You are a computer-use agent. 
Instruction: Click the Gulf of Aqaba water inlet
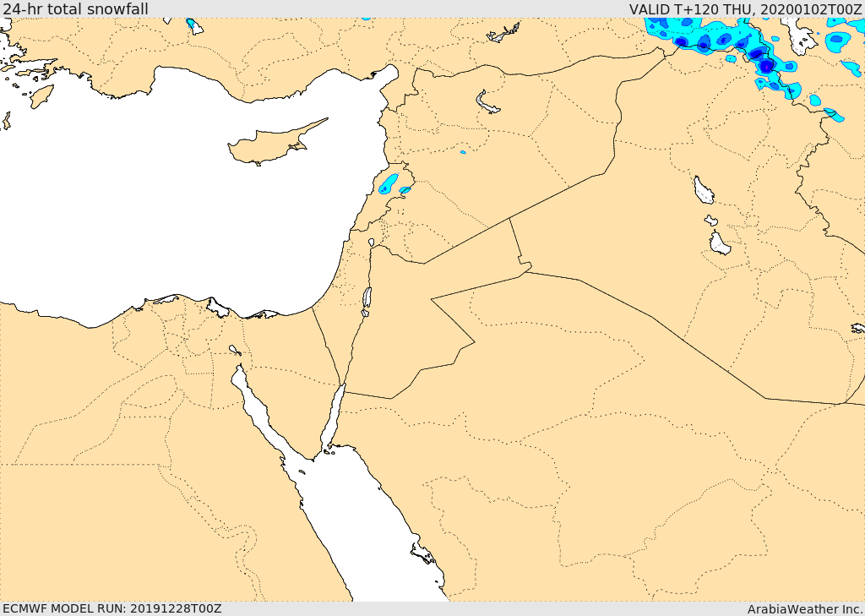coord(333,418)
